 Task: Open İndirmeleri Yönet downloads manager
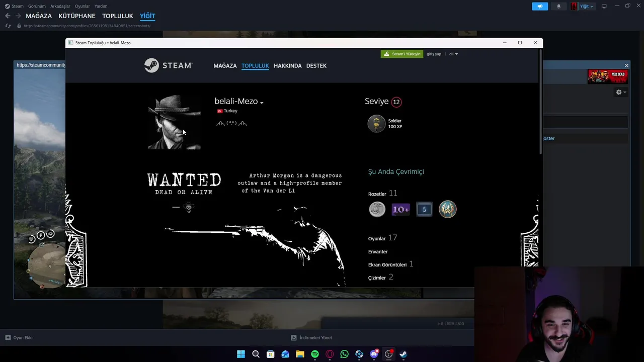311,338
